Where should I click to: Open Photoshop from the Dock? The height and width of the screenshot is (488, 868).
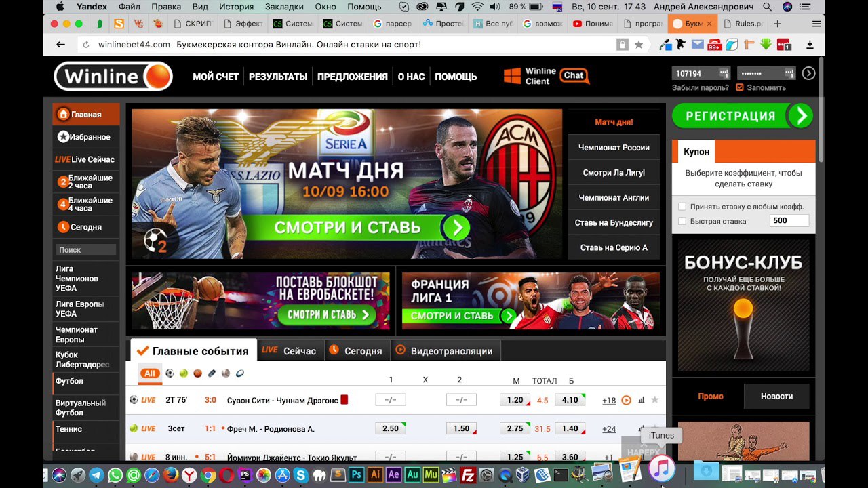[x=356, y=475]
